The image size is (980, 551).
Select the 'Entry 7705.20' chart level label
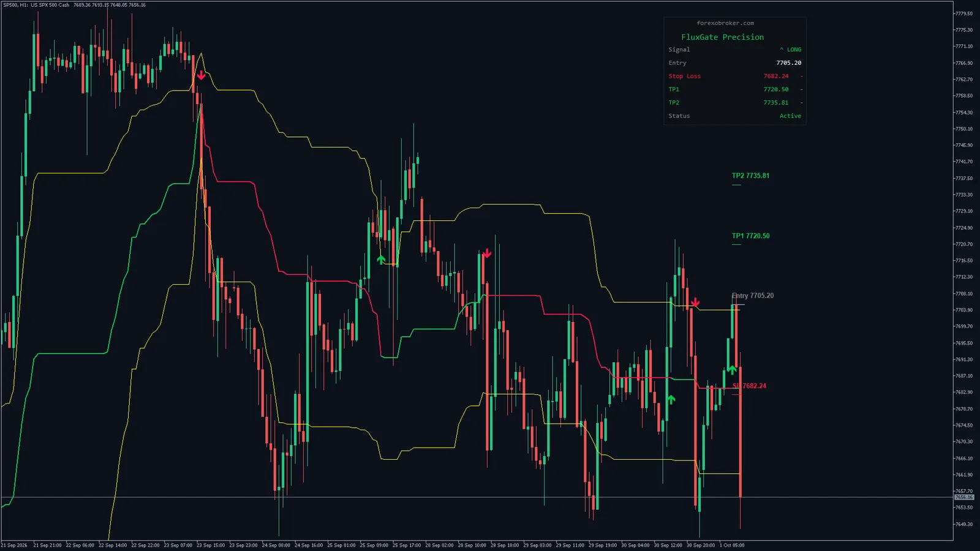point(753,296)
